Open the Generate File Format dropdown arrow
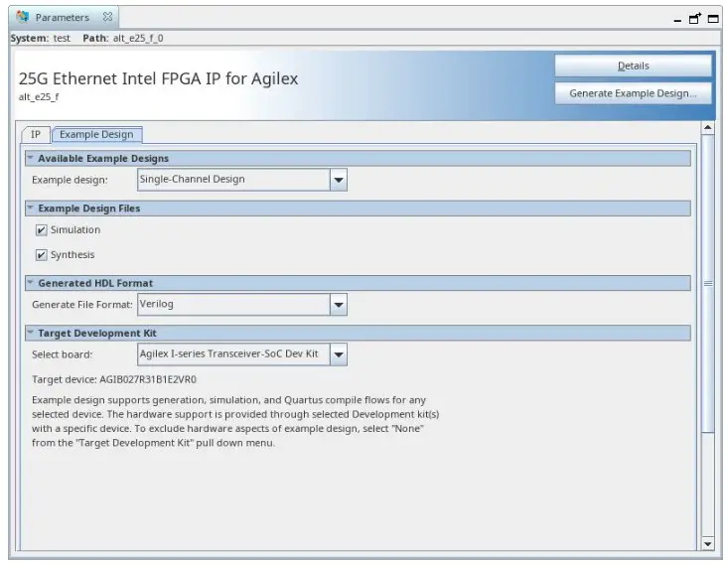Viewport: 728px width, 564px height. [339, 305]
